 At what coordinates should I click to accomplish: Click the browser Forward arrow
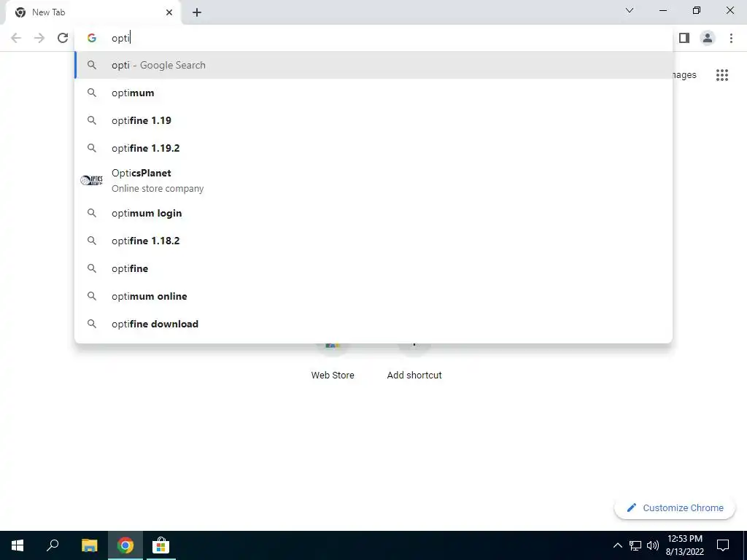pos(39,38)
